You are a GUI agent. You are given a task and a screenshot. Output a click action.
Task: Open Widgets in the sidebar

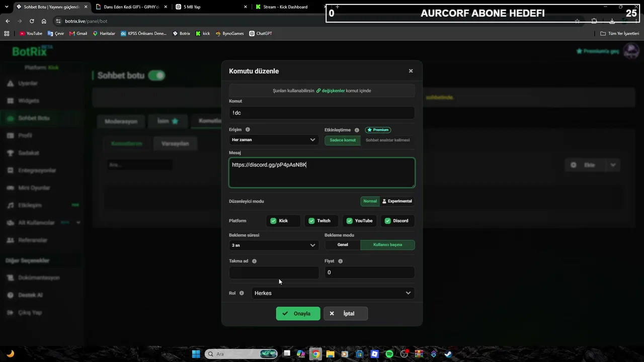pos(29,101)
